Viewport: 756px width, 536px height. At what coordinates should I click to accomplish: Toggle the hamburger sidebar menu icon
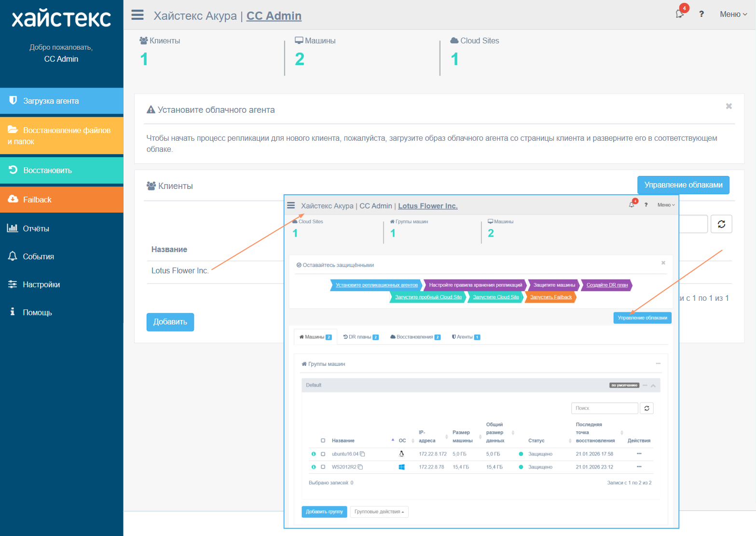pos(137,15)
